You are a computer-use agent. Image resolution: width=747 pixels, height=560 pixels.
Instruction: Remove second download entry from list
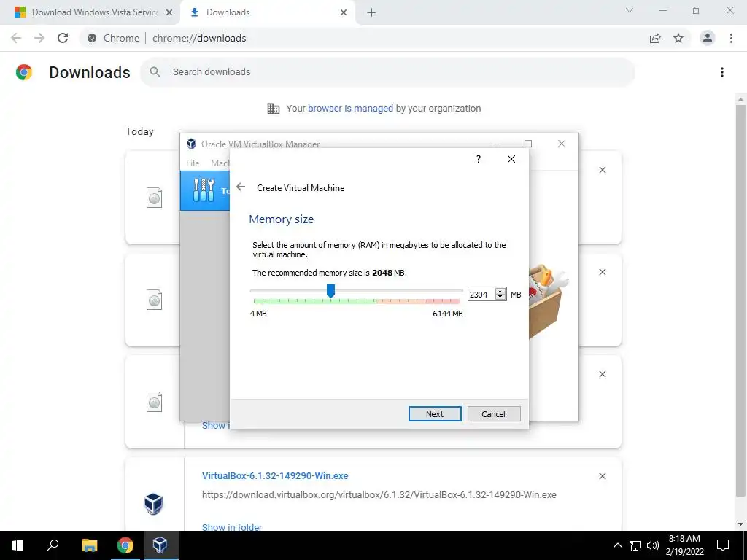tap(602, 272)
